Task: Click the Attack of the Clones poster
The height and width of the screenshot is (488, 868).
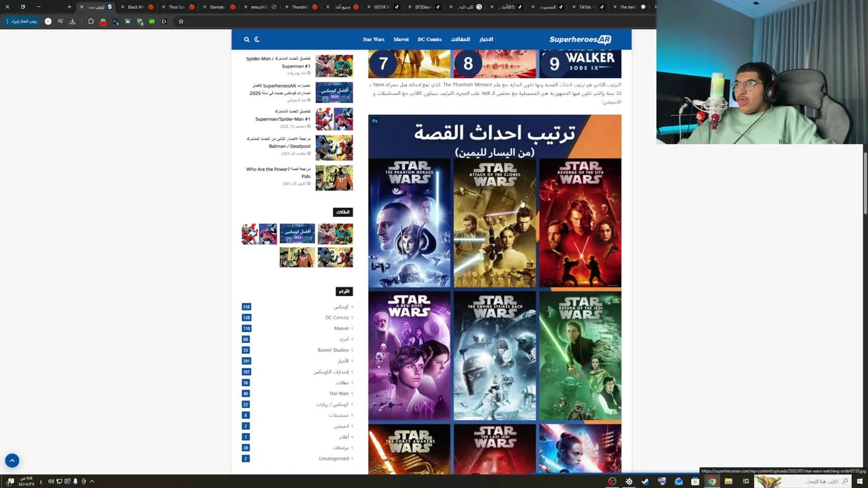Action: (494, 224)
